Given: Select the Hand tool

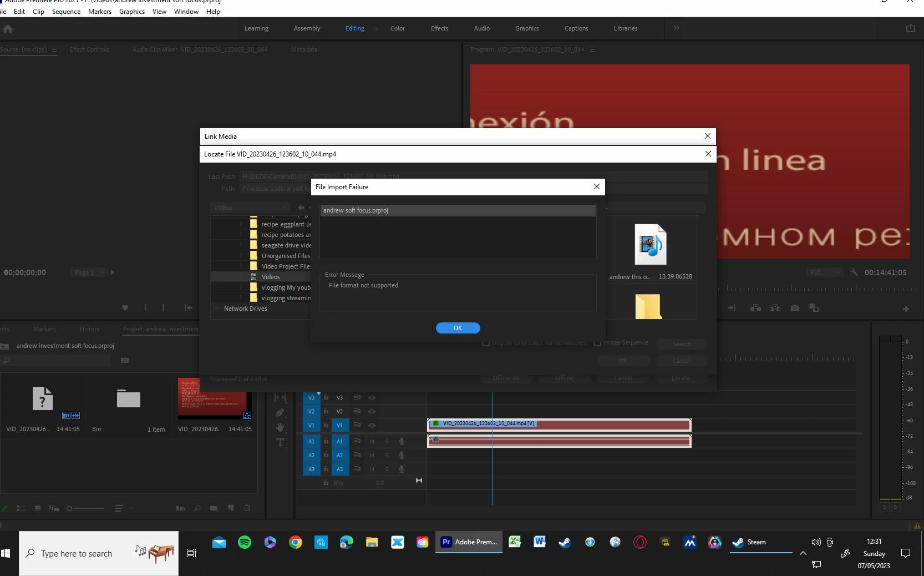Looking at the screenshot, I should (x=280, y=427).
